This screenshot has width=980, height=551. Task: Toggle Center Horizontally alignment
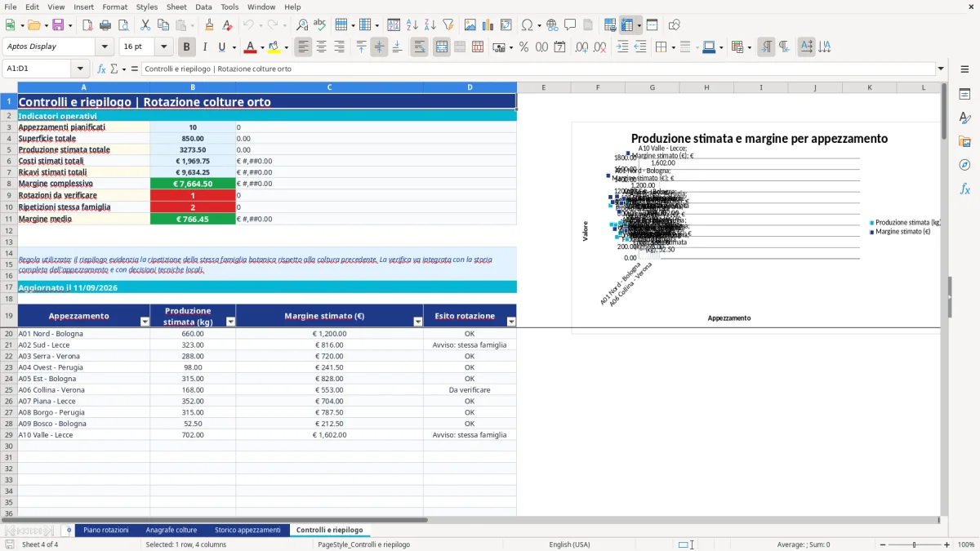click(x=322, y=47)
